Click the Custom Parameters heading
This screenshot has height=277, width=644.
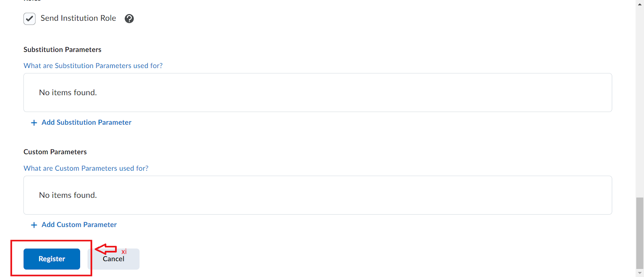[55, 152]
